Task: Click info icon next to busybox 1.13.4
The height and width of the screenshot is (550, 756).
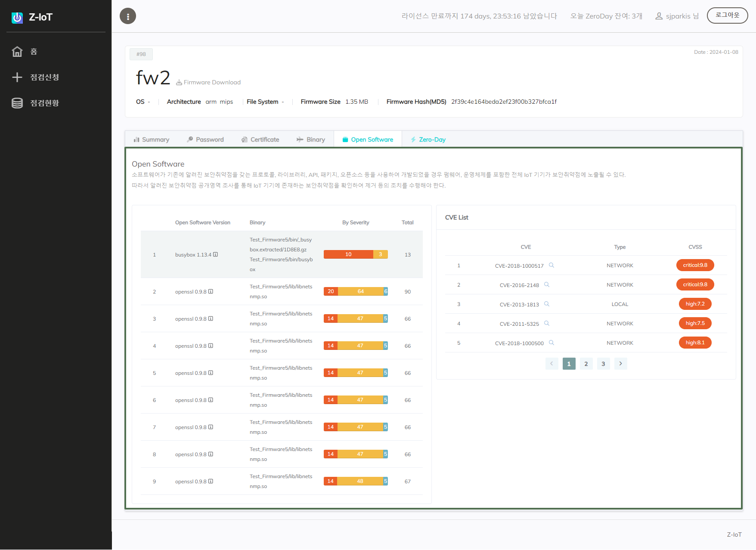Action: tap(216, 254)
